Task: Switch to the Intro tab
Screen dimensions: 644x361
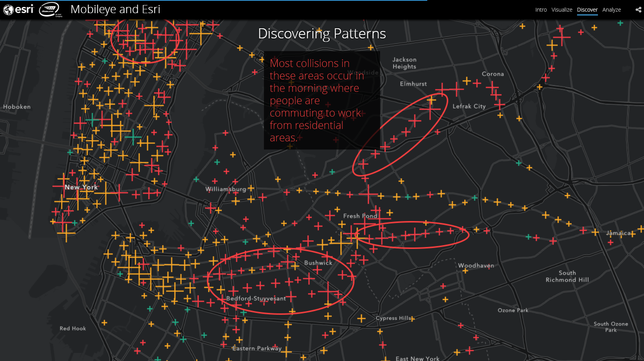Action: (541, 10)
